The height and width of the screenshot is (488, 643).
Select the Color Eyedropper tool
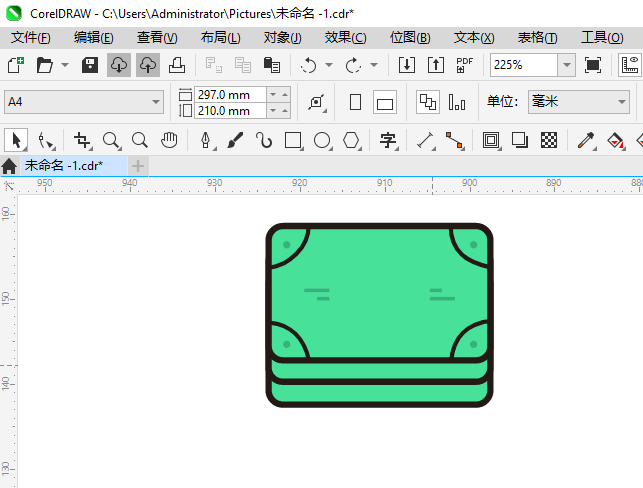[x=586, y=140]
